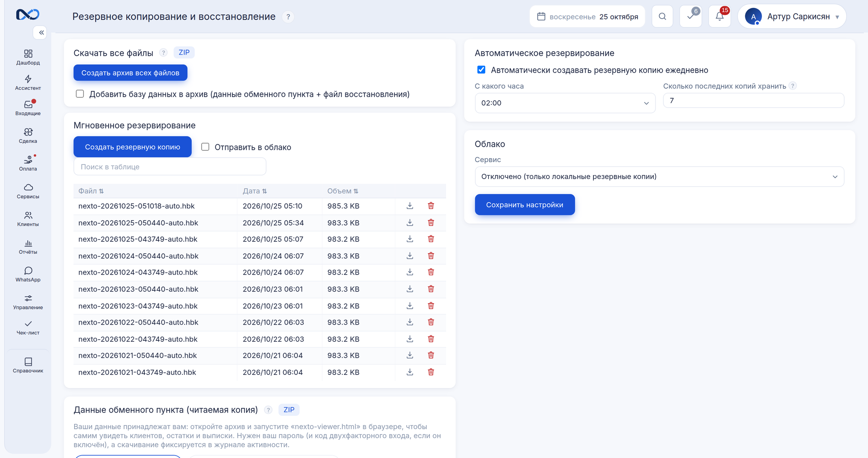Click the copies-to-keep field showing 7
This screenshot has height=458, width=868.
point(753,101)
